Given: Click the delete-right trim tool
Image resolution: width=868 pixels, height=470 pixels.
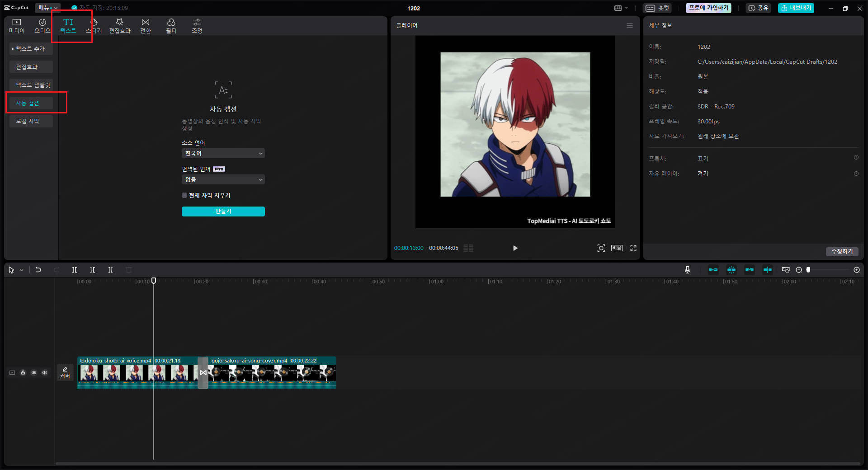Looking at the screenshot, I should click(111, 270).
